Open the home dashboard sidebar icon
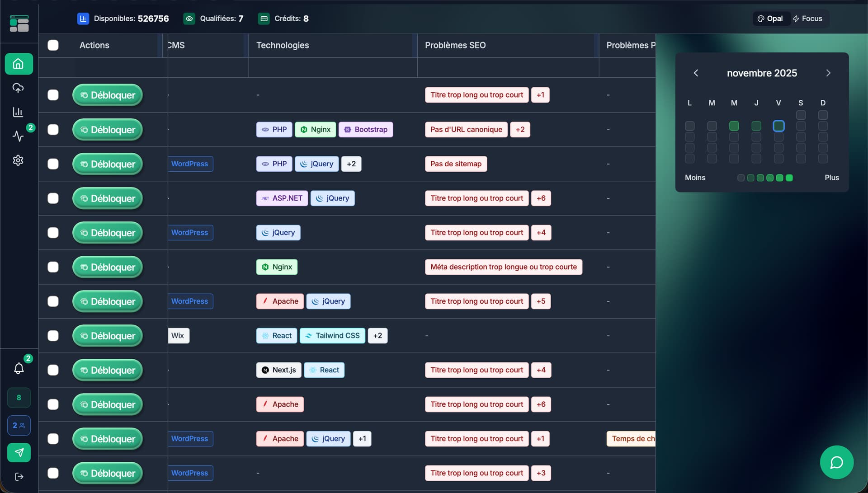Viewport: 868px width, 493px height. (19, 64)
